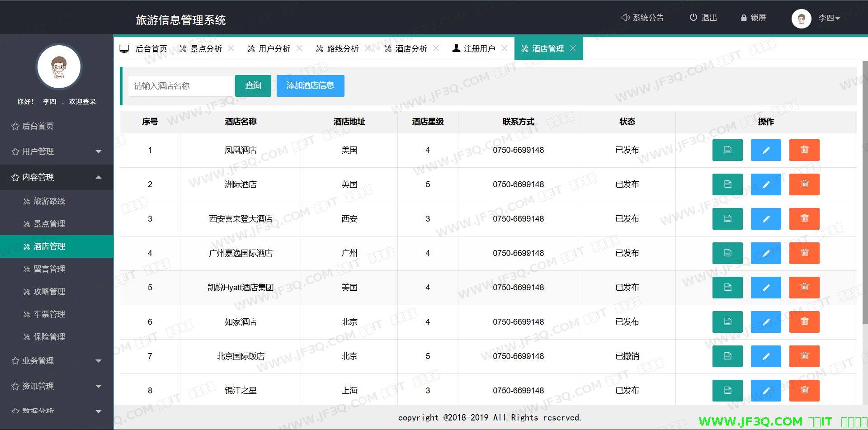Click the view details icon for 凤凰酒店

coord(727,150)
